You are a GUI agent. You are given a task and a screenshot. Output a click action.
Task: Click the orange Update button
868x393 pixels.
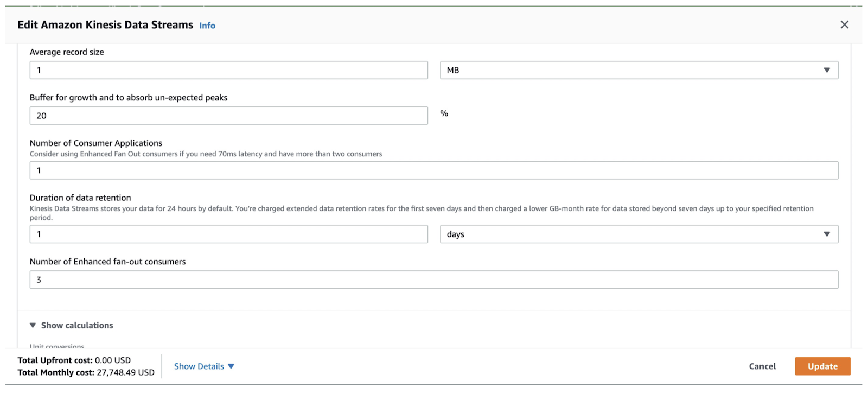pyautogui.click(x=822, y=366)
